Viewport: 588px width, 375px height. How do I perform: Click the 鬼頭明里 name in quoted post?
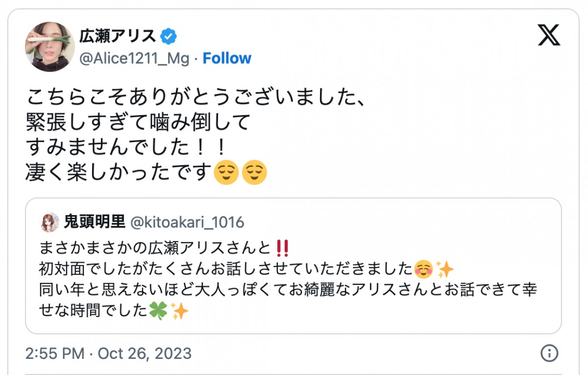pyautogui.click(x=94, y=222)
